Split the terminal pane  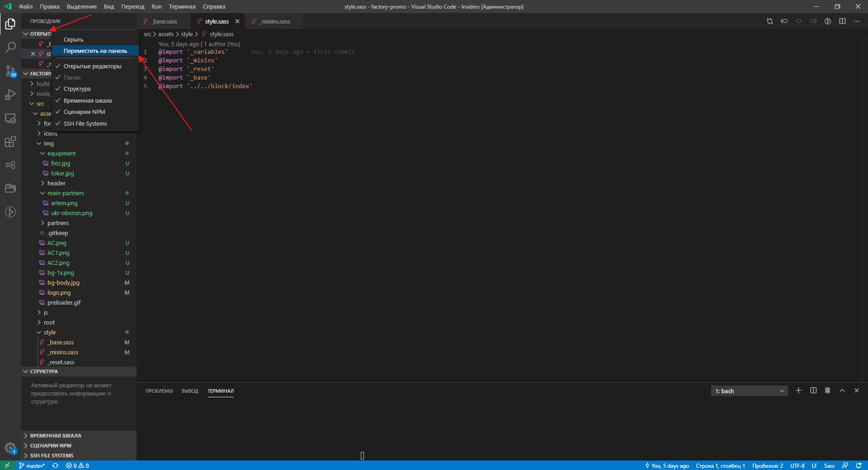point(813,390)
